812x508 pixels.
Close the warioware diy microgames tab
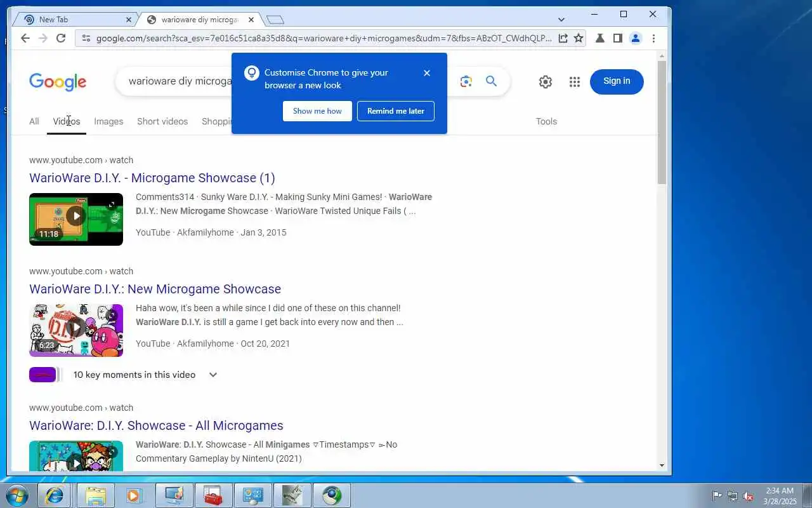point(252,20)
